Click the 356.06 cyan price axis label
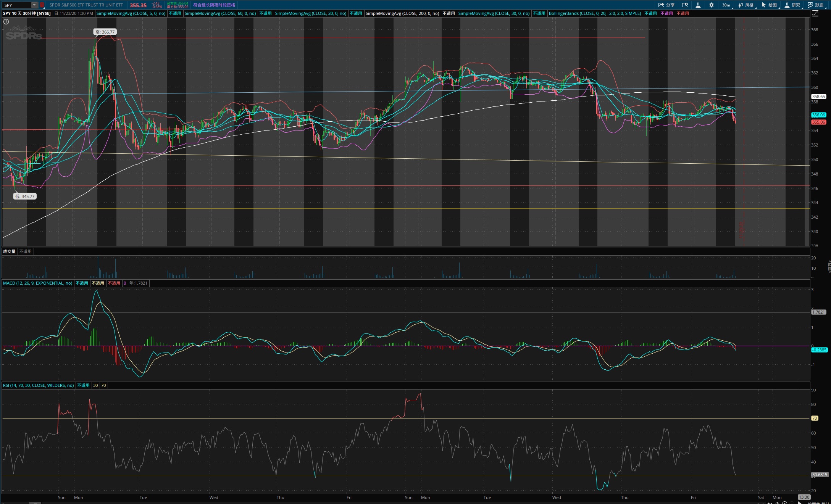Viewport: 831px width, 504px height. [818, 115]
